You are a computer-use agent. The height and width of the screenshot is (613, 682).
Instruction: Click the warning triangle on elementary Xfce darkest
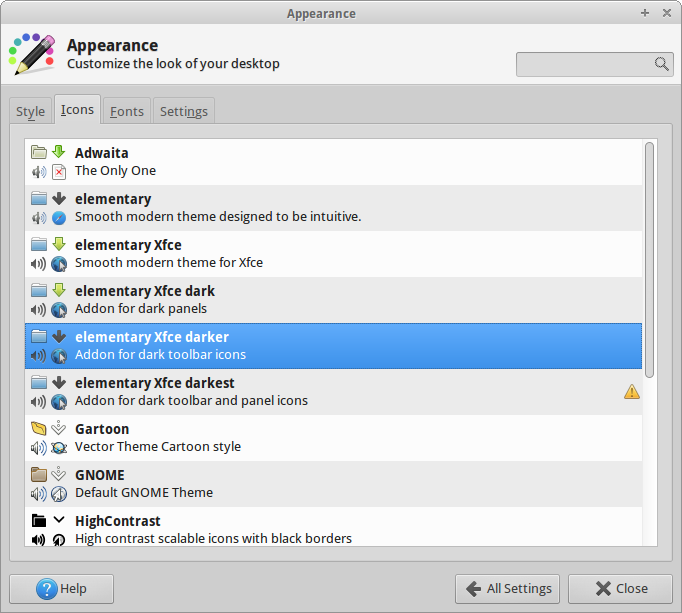coord(632,392)
